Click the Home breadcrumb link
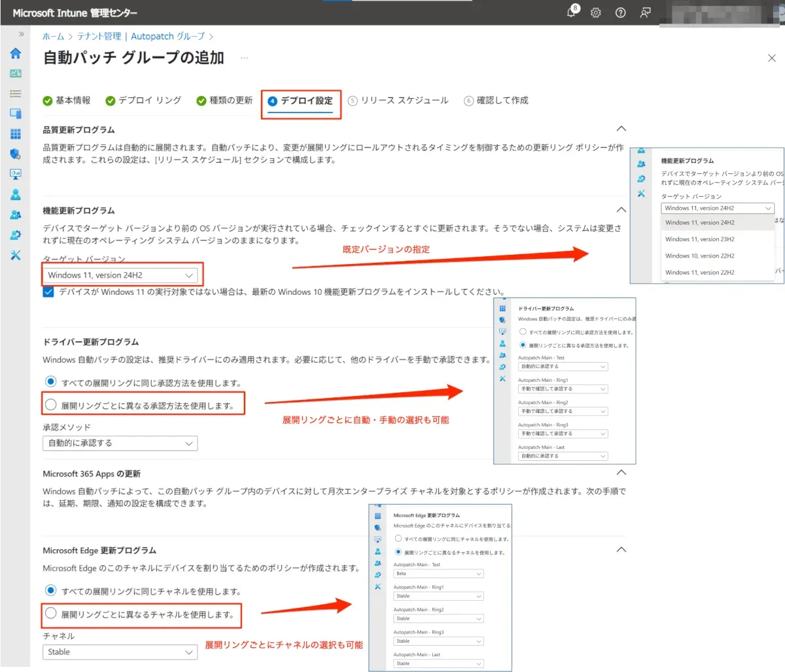Viewport: 785px width, 672px height. pyautogui.click(x=54, y=37)
